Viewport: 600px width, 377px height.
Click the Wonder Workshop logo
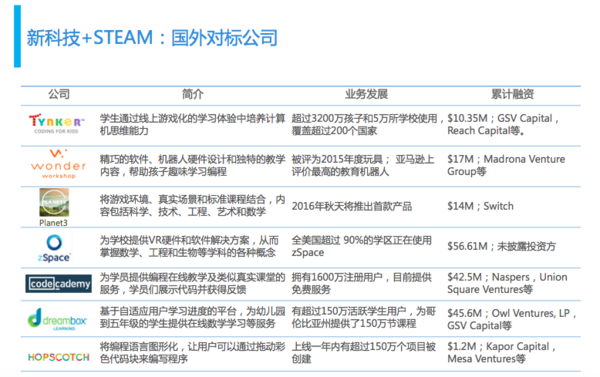58,164
